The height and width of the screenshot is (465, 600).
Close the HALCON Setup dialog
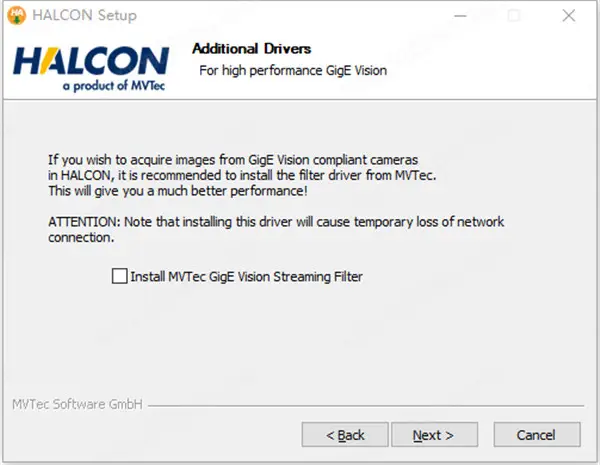(x=568, y=16)
